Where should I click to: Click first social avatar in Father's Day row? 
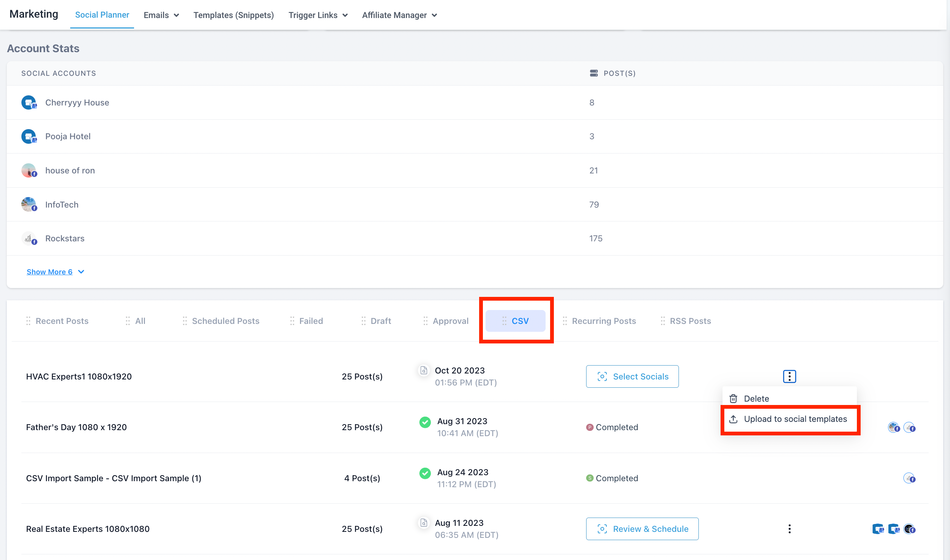(894, 428)
